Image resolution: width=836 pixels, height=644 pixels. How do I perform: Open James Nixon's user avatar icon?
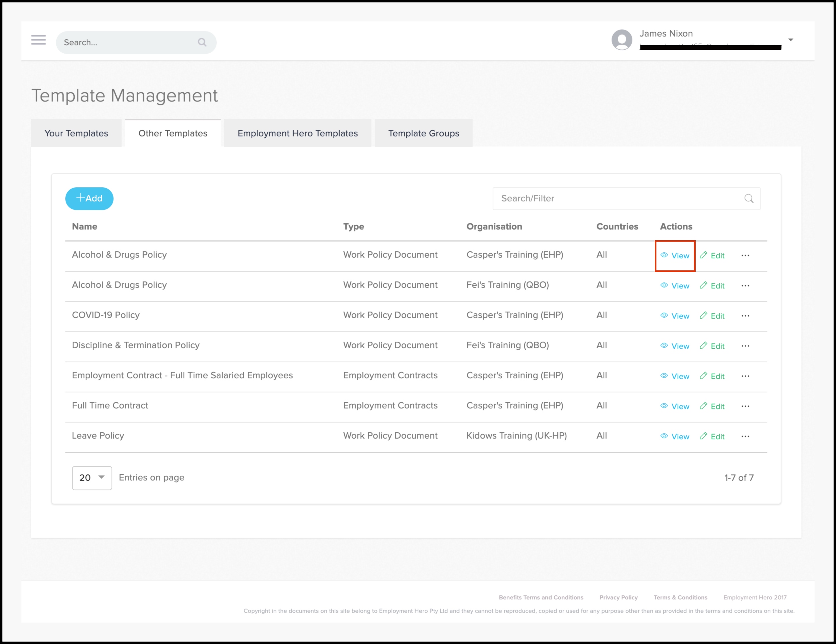(x=622, y=40)
